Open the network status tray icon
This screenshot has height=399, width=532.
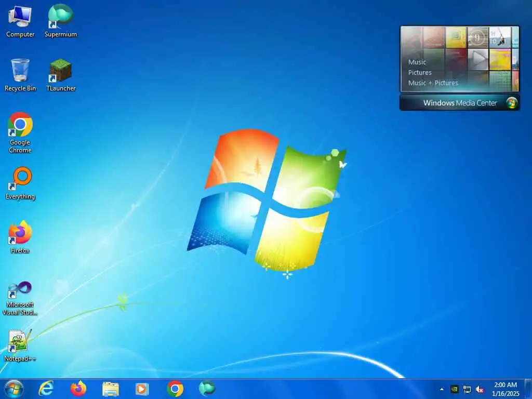click(467, 389)
